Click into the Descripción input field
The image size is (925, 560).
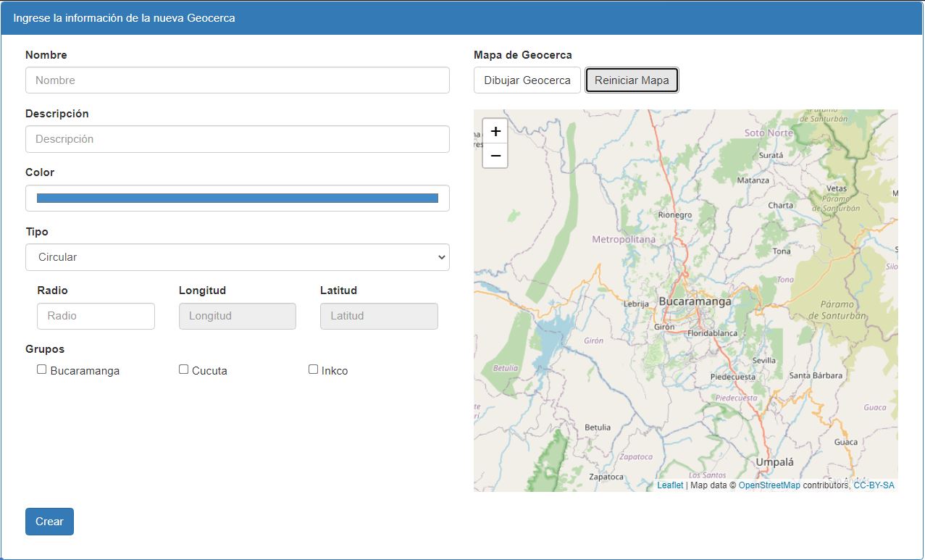pos(237,139)
